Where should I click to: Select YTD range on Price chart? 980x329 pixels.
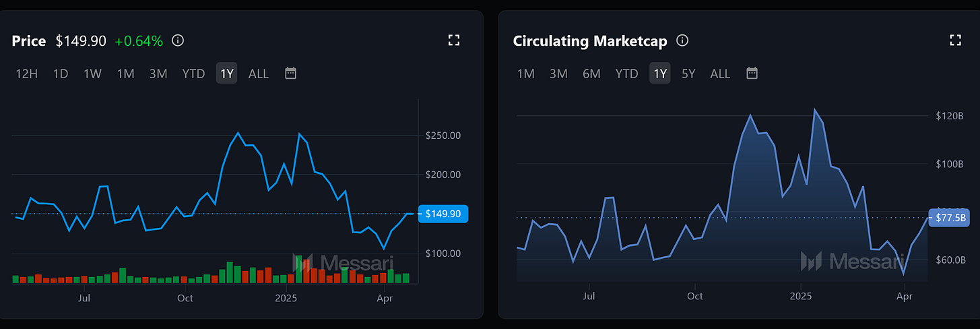(193, 73)
